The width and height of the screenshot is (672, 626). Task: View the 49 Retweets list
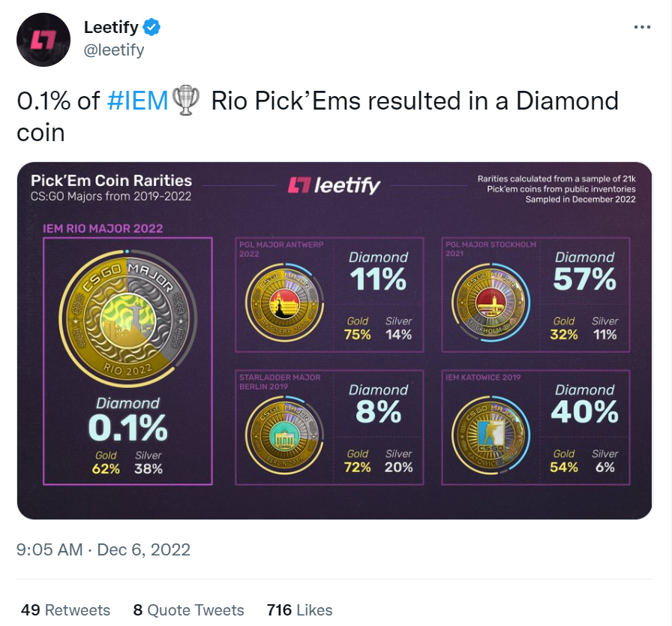65,610
